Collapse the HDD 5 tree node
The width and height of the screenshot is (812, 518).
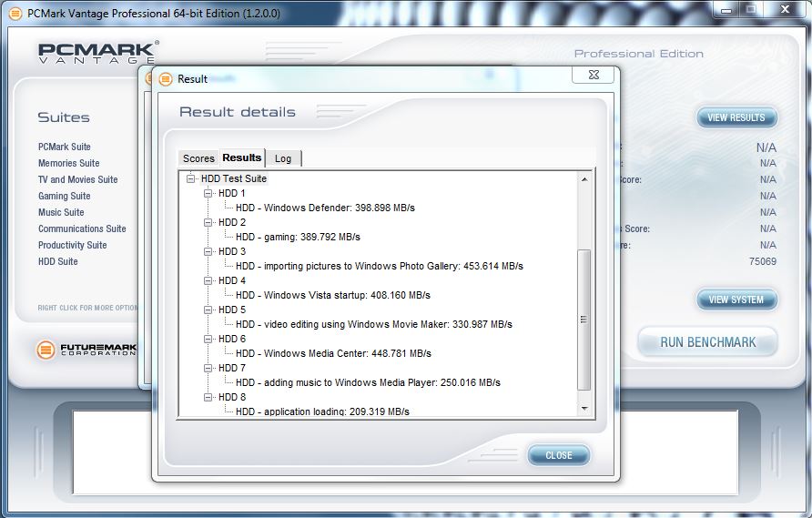[x=208, y=310]
